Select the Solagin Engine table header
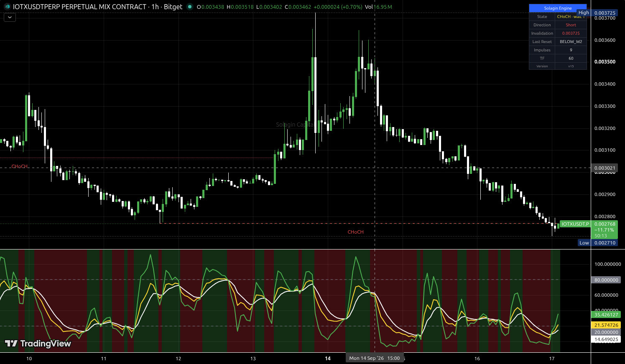This screenshot has height=364, width=625. pos(558,8)
